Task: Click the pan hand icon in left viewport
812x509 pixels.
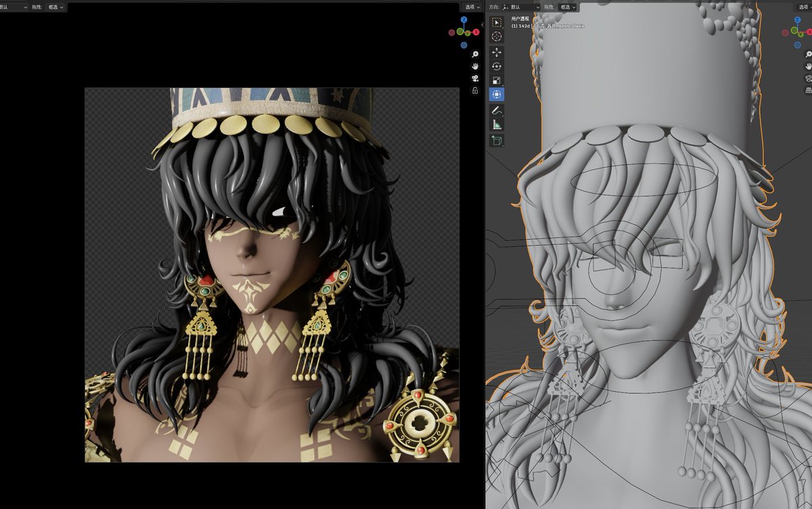Action: pos(476,66)
